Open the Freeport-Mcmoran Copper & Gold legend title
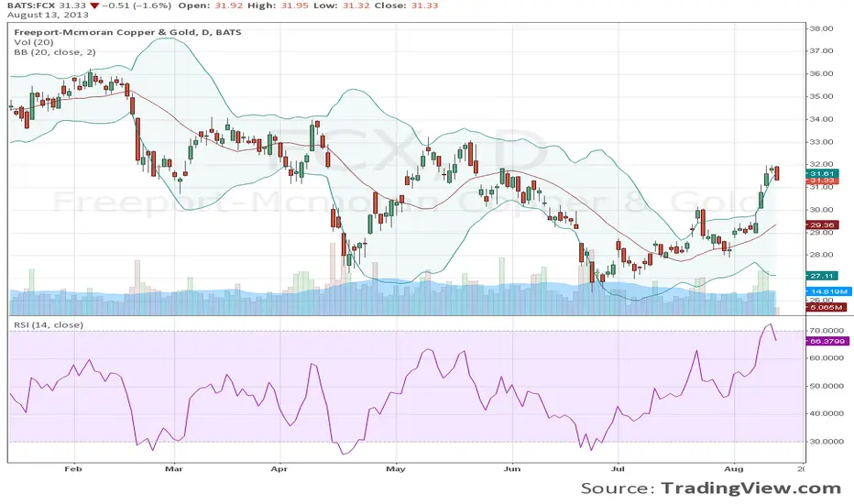Image resolution: width=854 pixels, height=504 pixels. click(x=127, y=32)
